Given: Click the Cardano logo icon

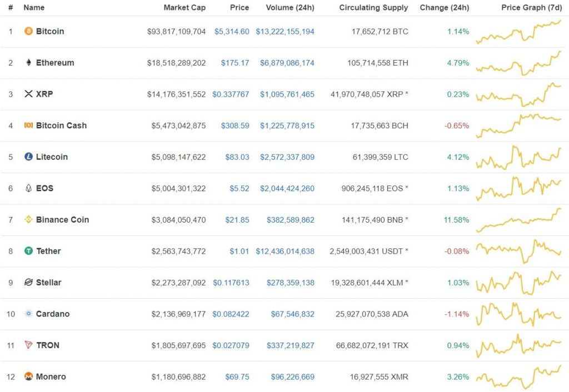Looking at the screenshot, I should 28,314.
